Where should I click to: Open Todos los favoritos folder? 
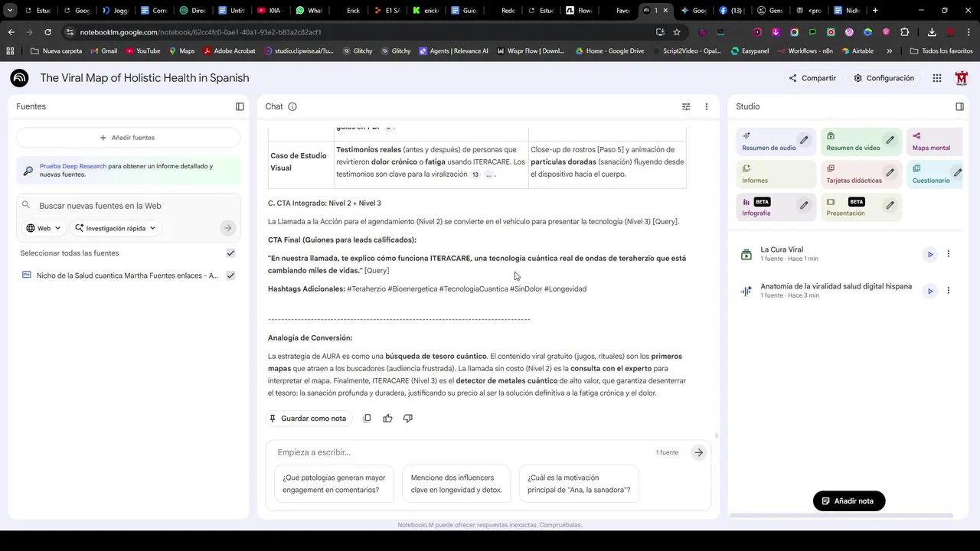point(941,51)
